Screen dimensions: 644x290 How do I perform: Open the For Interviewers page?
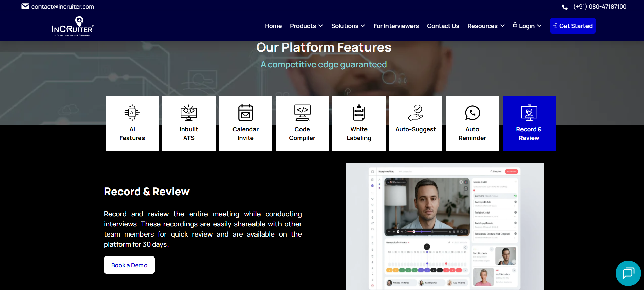[x=396, y=26]
